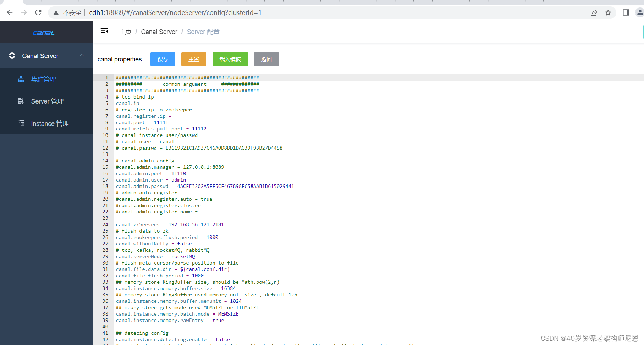Click line number 1 in gutter

click(106, 78)
